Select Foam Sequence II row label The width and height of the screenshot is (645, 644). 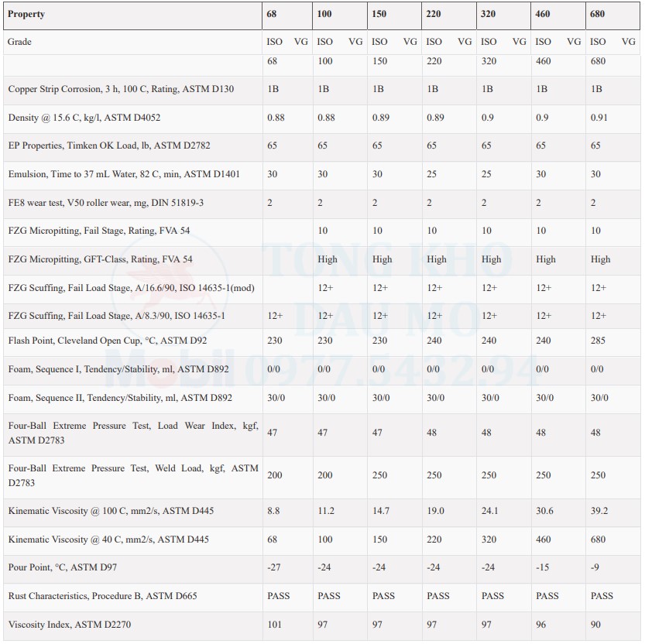(x=120, y=398)
